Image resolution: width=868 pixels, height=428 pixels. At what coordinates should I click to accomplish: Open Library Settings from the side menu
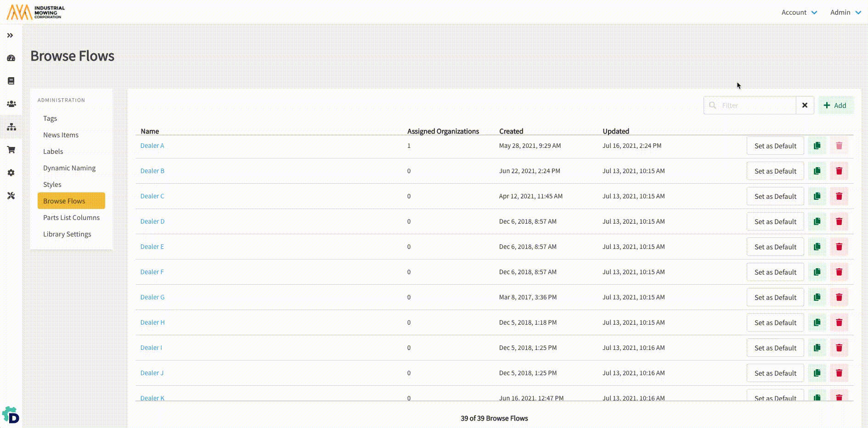[67, 234]
